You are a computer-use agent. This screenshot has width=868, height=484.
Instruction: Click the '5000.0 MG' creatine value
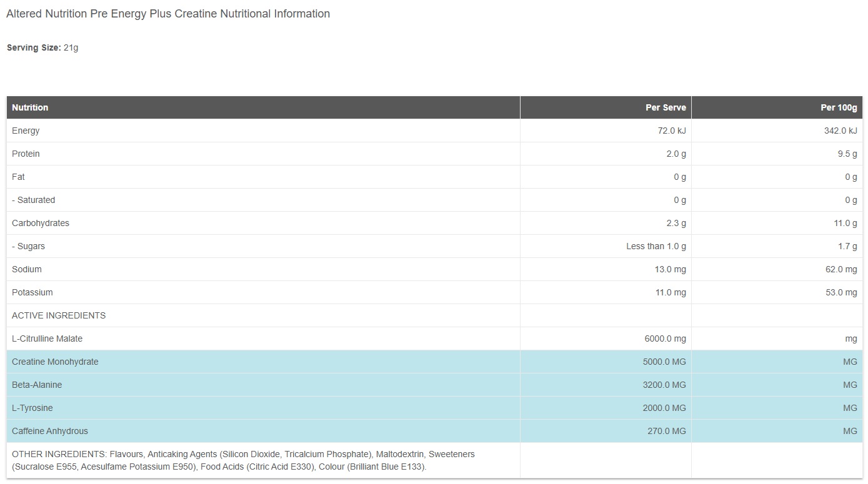(x=664, y=362)
